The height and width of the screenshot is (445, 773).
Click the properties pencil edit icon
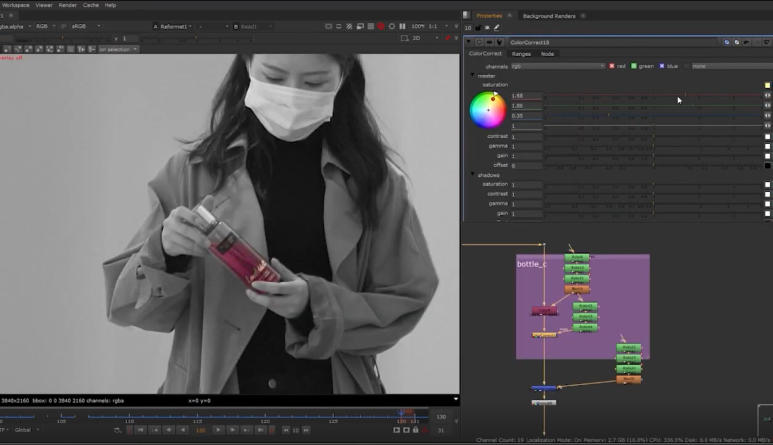coord(497,28)
